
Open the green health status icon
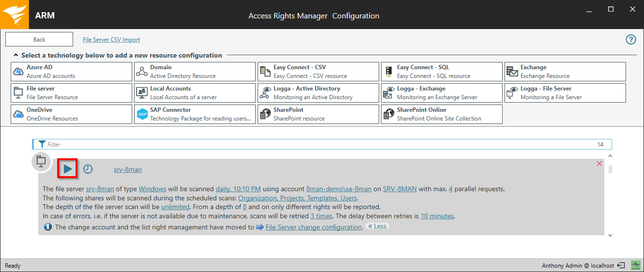635,266
